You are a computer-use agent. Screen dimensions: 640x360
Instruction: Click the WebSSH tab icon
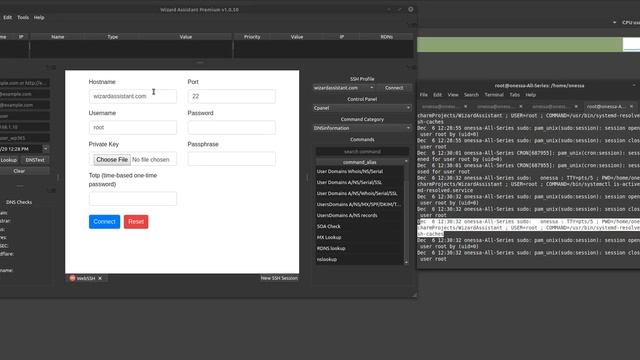click(x=72, y=278)
